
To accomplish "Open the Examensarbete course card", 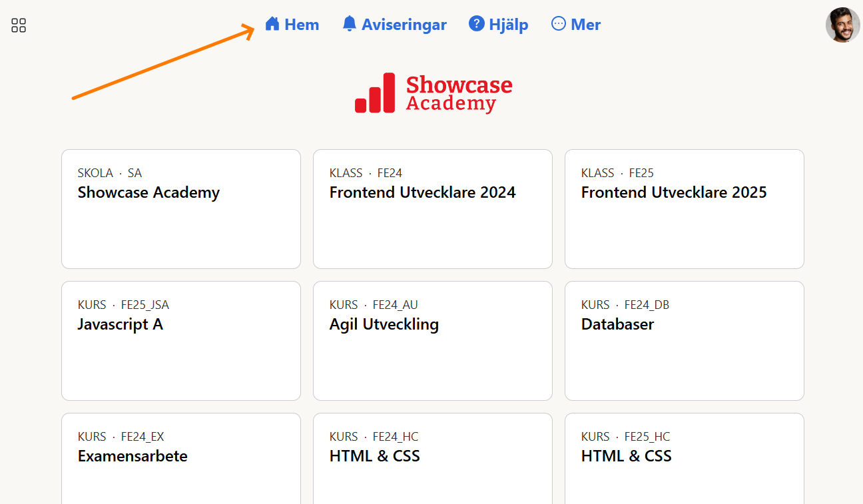I will 181,459.
